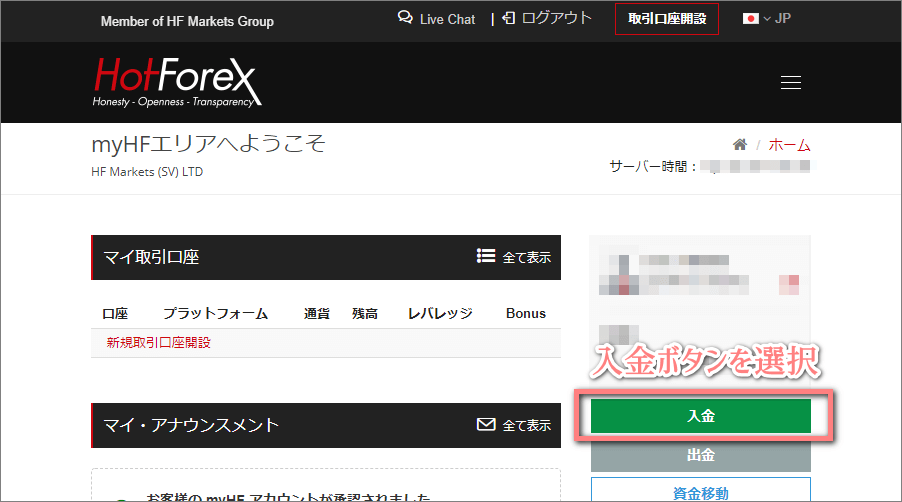
Task: Open Live Chat support
Action: pos(437,19)
